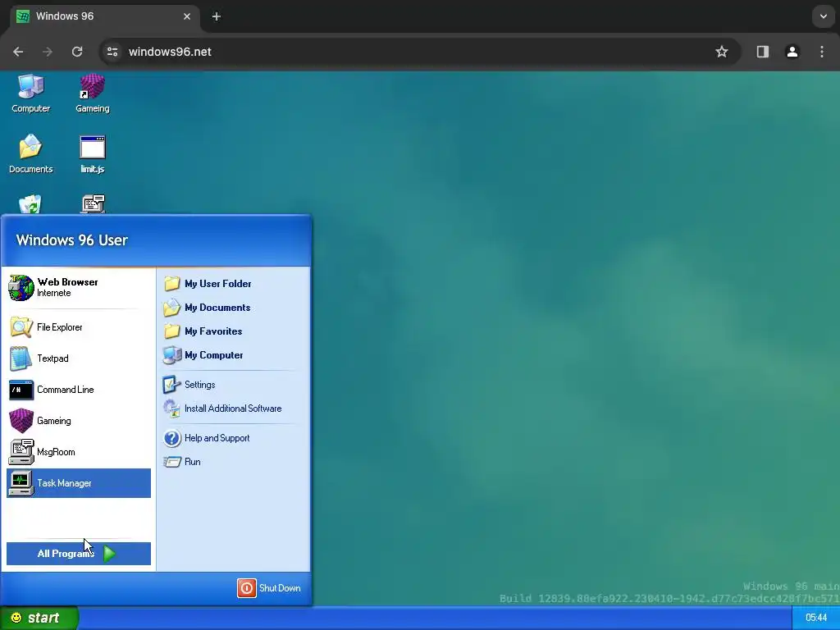Open MsgRoom from Start menu

(x=78, y=452)
